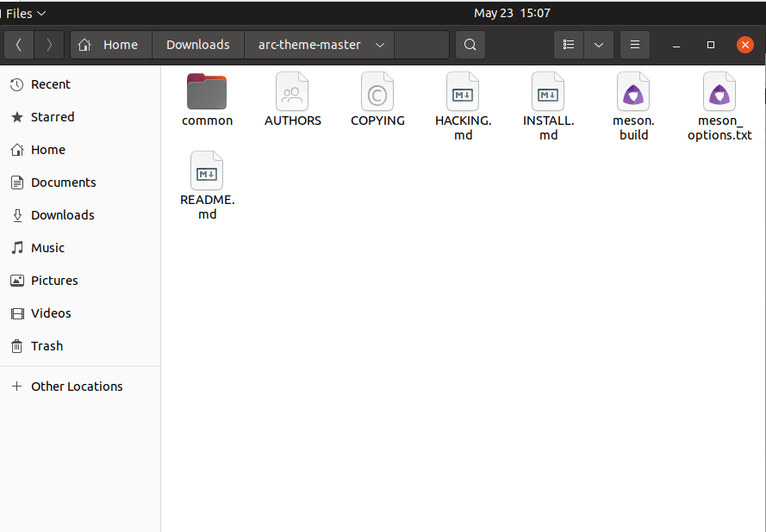Viewport: 766px width, 532px height.
Task: Click the Downloads label in the sidebar
Action: tap(63, 215)
